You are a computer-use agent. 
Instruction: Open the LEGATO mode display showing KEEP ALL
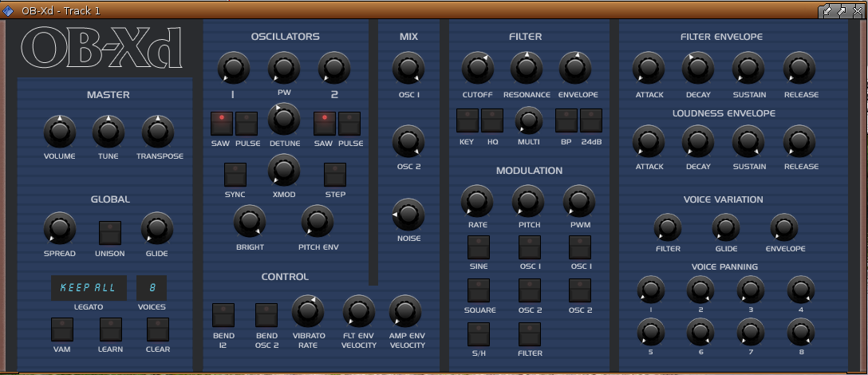tap(89, 287)
